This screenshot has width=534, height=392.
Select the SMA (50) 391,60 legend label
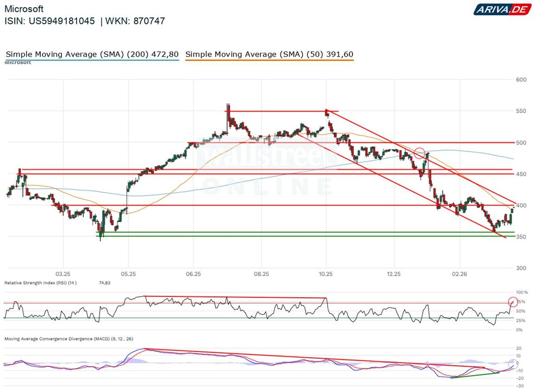click(x=269, y=54)
